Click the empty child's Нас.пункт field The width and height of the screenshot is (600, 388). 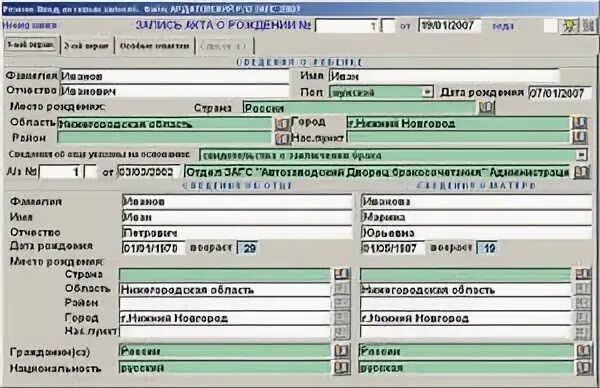(458, 137)
